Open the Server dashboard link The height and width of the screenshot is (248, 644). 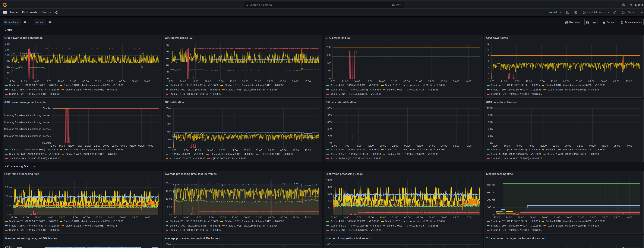click(608, 22)
